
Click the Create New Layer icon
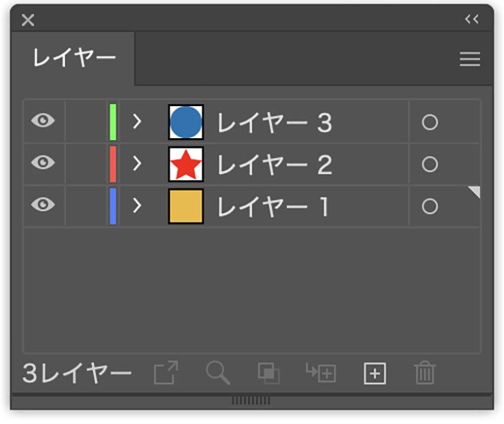click(x=375, y=373)
